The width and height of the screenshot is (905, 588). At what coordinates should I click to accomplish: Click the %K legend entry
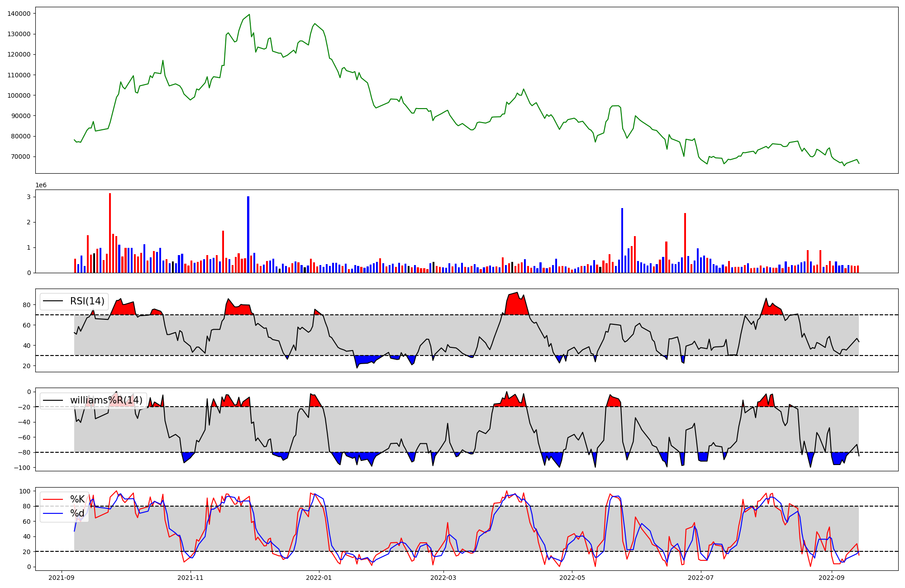click(77, 499)
